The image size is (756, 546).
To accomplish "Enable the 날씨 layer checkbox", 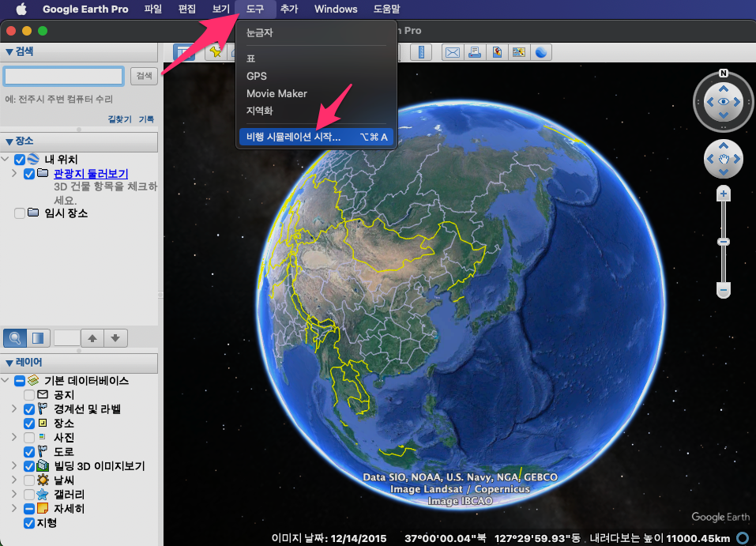I will pos(29,480).
